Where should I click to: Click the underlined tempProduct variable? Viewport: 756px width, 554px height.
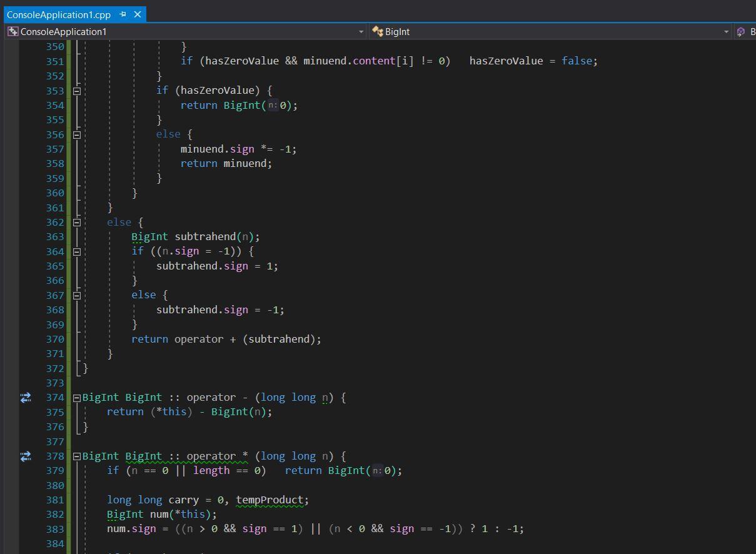(x=270, y=500)
